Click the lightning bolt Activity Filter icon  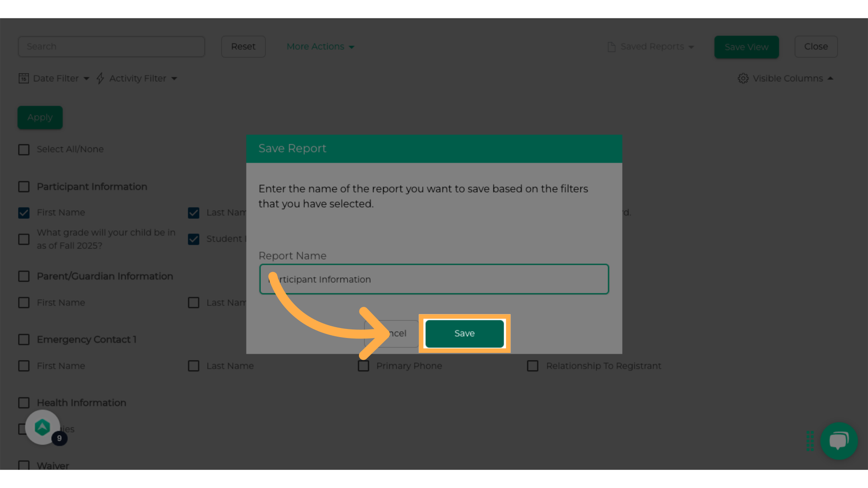point(100,79)
